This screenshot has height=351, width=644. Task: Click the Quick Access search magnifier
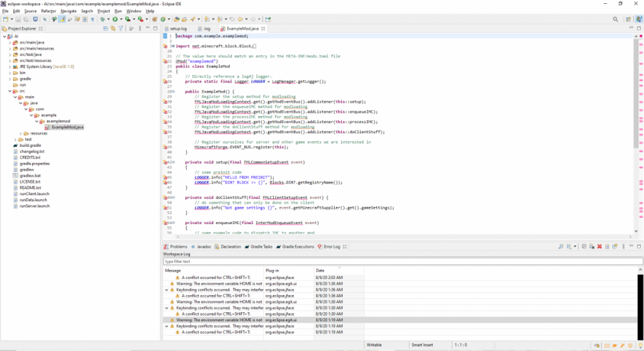615,19
